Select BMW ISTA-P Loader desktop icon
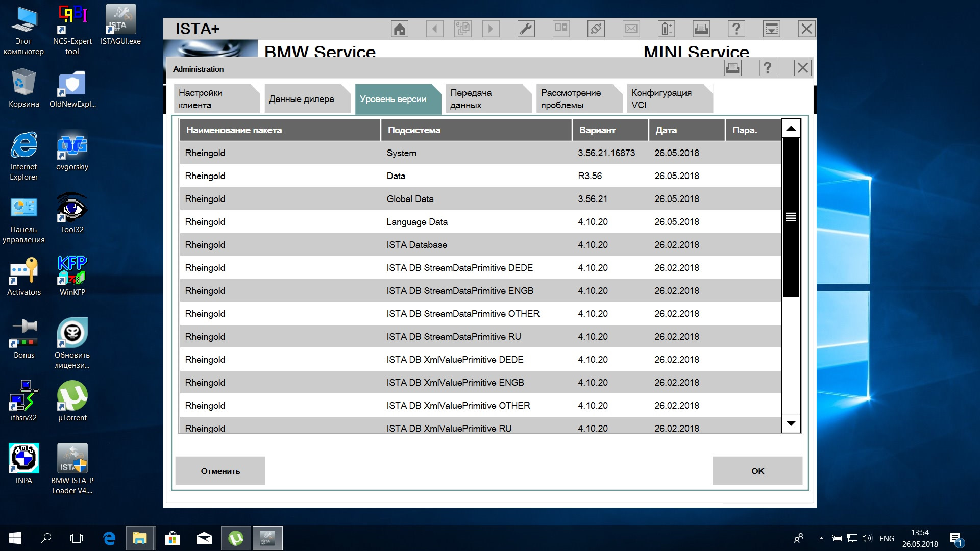The width and height of the screenshot is (980, 551). pyautogui.click(x=72, y=469)
